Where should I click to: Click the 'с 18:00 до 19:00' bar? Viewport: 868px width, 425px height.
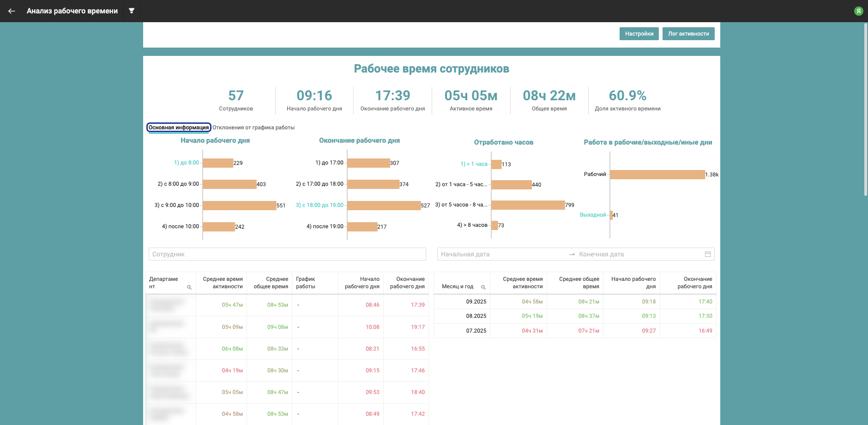384,206
